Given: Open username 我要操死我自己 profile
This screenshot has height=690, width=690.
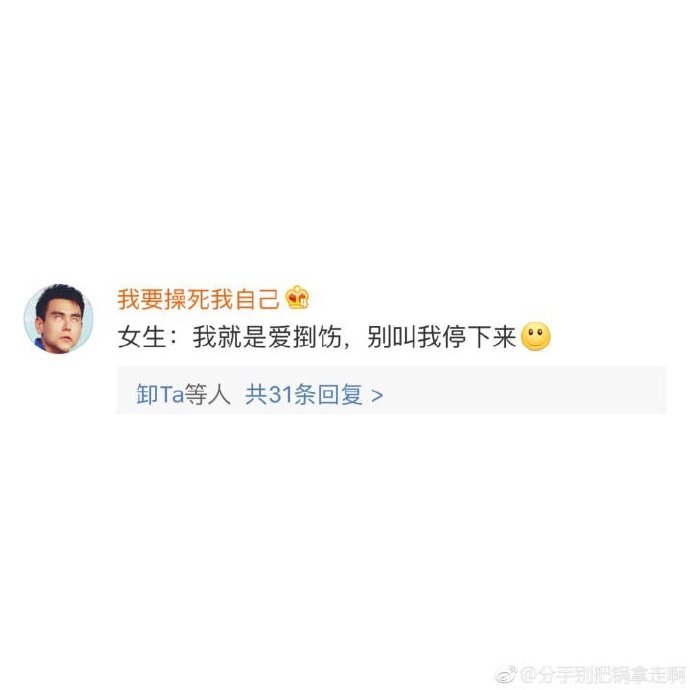Looking at the screenshot, I should [198, 299].
